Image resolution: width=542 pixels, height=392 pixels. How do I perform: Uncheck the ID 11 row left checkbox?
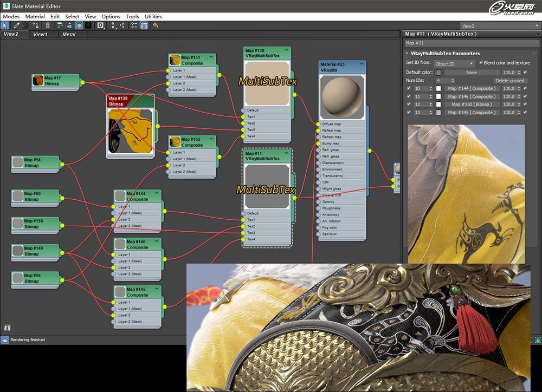click(409, 96)
